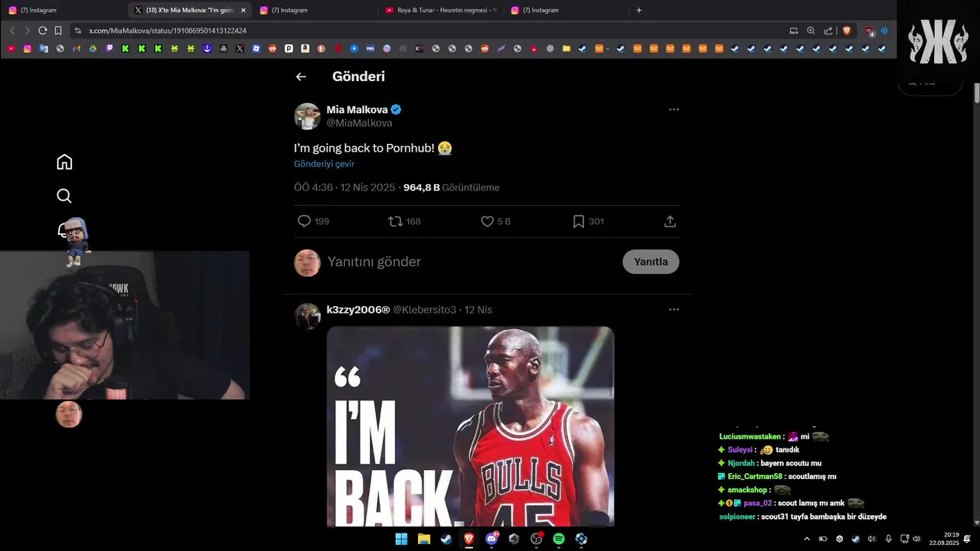The width and height of the screenshot is (980, 551).
Task: Like the post showing 5 B
Action: [487, 221]
